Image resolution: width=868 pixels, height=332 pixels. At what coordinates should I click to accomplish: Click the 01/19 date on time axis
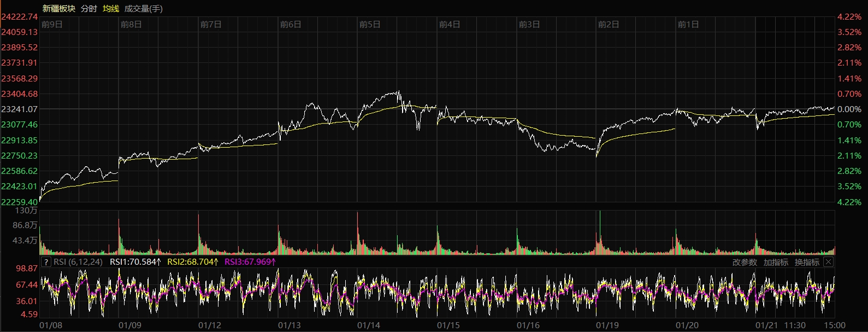tap(607, 325)
